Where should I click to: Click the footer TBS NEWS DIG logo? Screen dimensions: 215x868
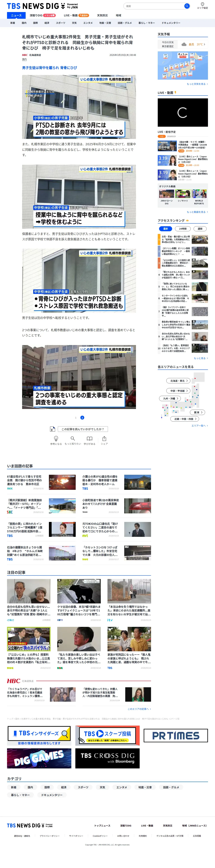[x=30, y=825]
